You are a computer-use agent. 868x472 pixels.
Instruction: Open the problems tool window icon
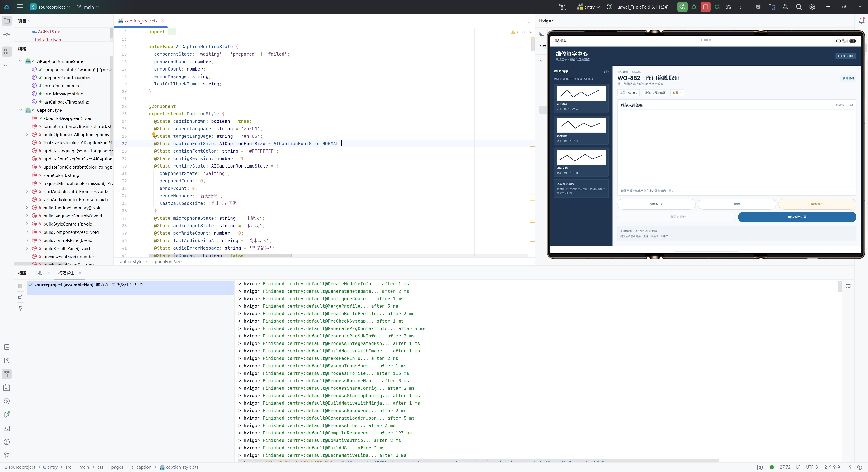[x=7, y=442]
